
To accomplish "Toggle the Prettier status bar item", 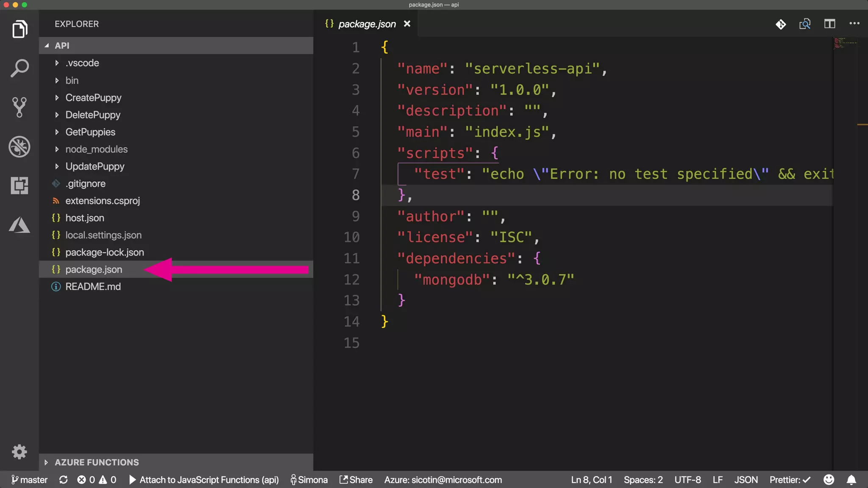I will click(790, 480).
